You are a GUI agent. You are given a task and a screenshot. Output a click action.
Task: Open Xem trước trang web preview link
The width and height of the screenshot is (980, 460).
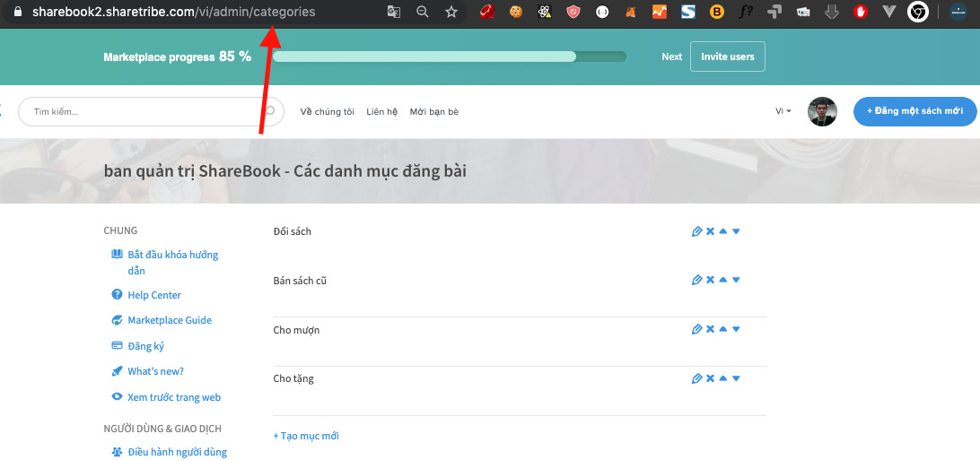(x=174, y=397)
